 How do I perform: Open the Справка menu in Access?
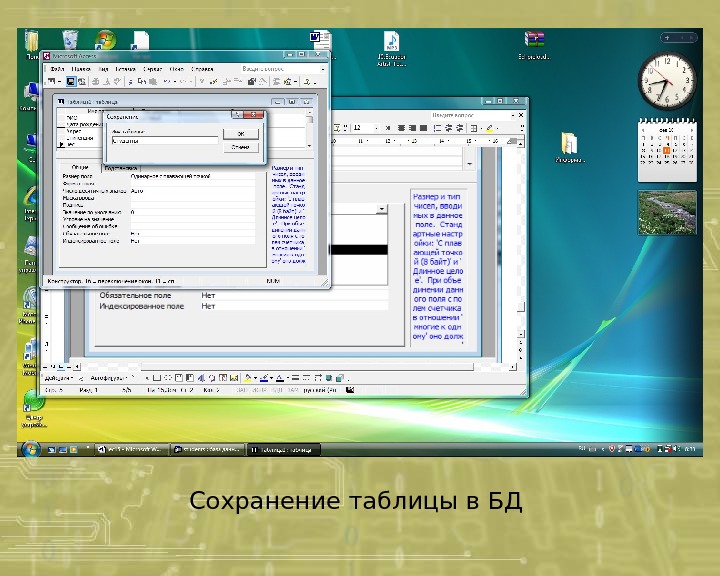click(x=202, y=69)
